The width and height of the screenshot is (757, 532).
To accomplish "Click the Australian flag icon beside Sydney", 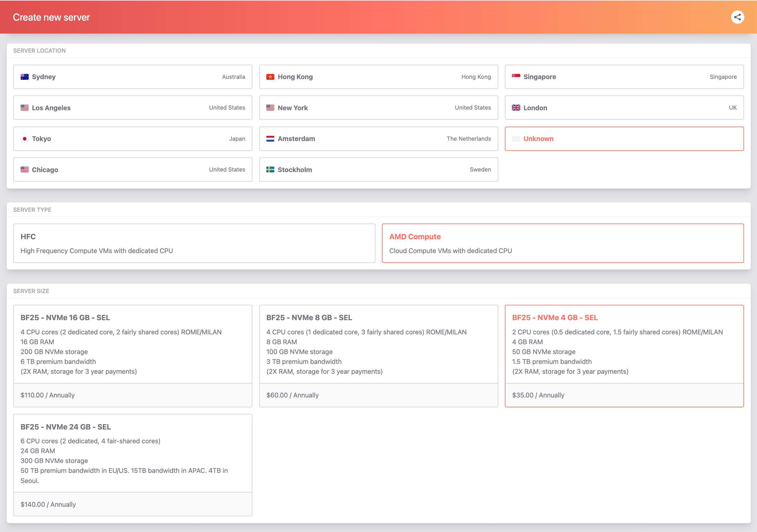I will (24, 77).
